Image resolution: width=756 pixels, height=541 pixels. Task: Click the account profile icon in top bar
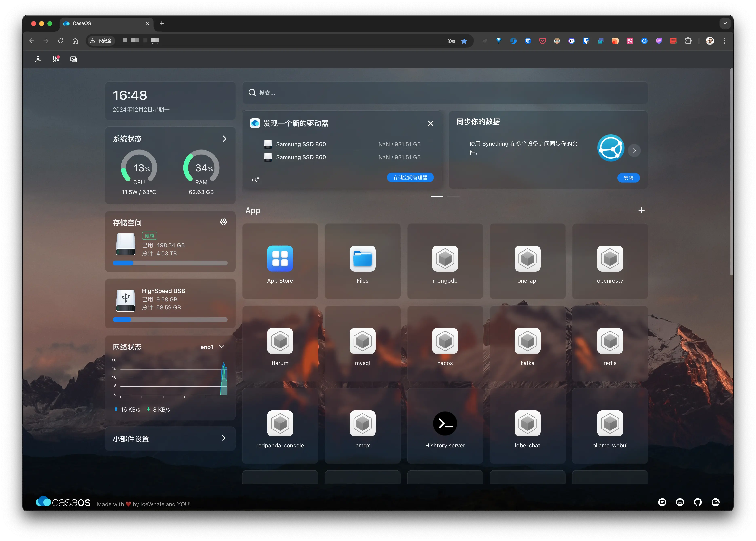coord(38,59)
